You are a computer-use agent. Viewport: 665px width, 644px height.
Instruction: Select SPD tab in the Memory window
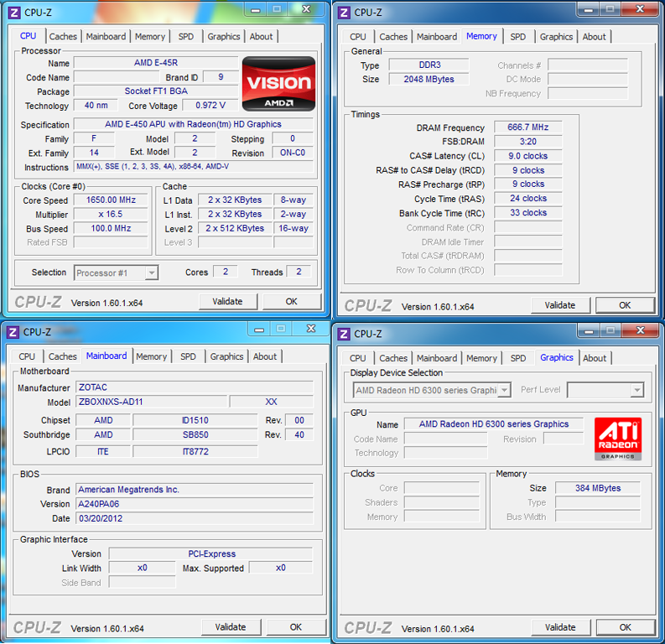click(x=518, y=37)
